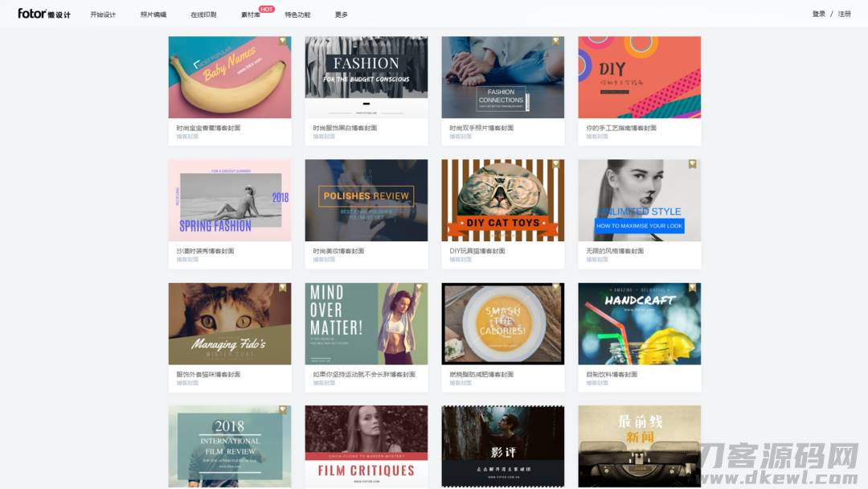Click the Fotor 懒设计 logo

click(44, 14)
